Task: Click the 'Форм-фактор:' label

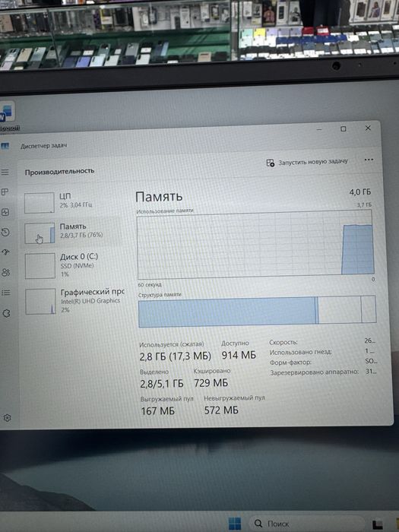Action: [x=291, y=363]
